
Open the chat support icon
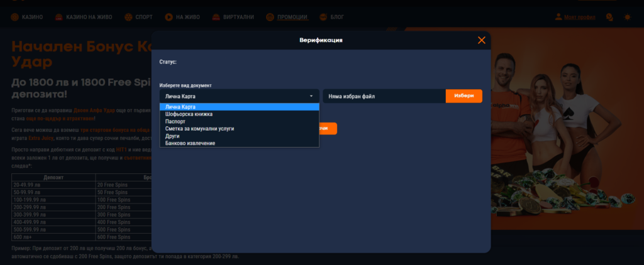(x=609, y=17)
